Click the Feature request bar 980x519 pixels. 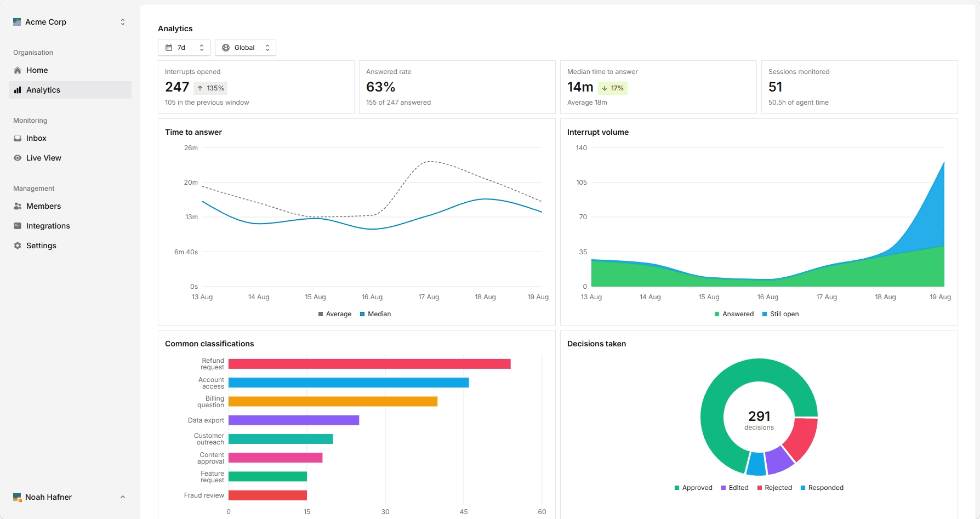click(x=267, y=477)
